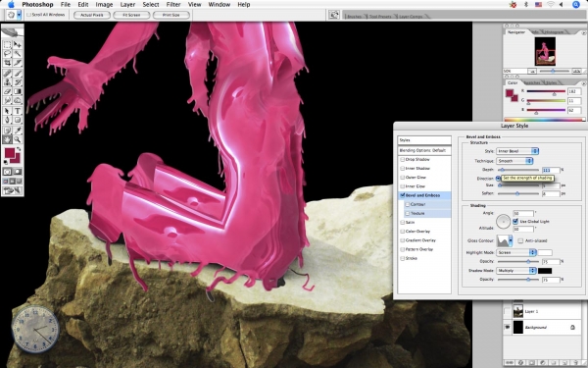Viewport: 588px width, 368px height.
Task: Enable Satin checkbox
Action: (403, 223)
